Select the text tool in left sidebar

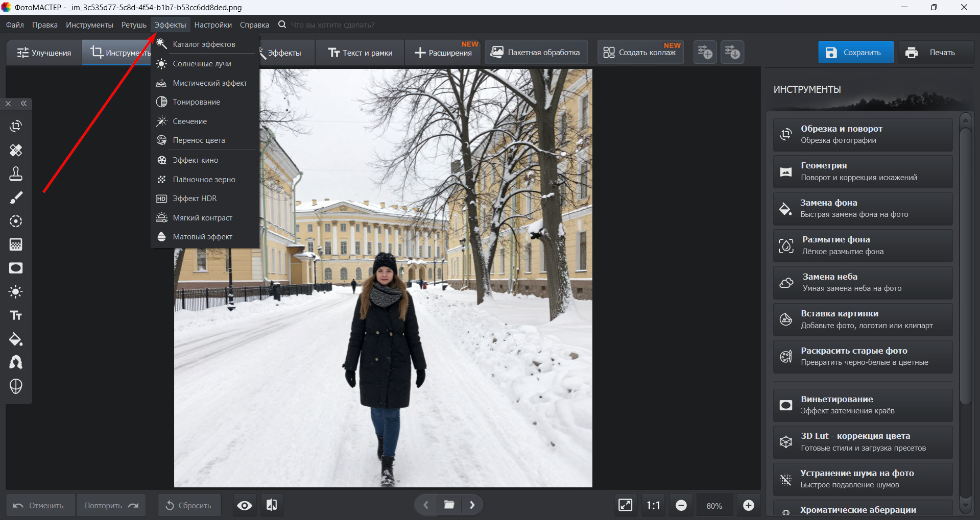point(16,315)
